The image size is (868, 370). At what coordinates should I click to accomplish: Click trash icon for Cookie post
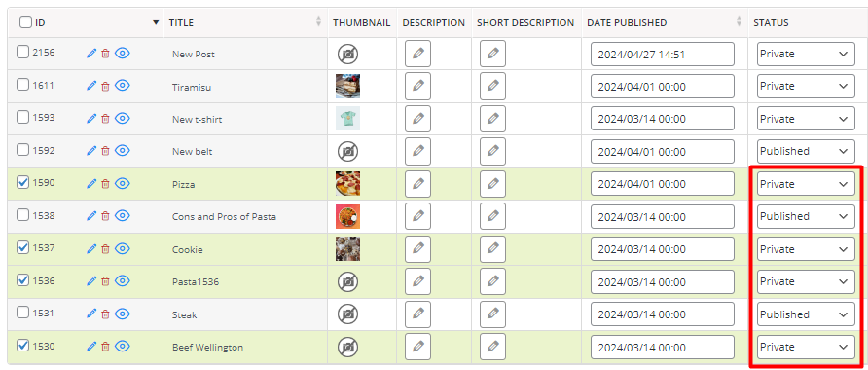tap(106, 248)
